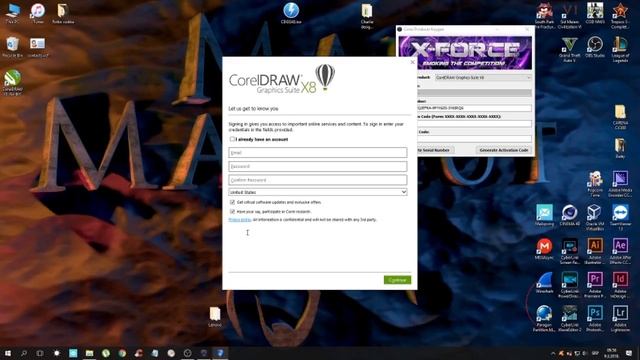Open the Grand Theft Auto V shortcut

tap(569, 49)
